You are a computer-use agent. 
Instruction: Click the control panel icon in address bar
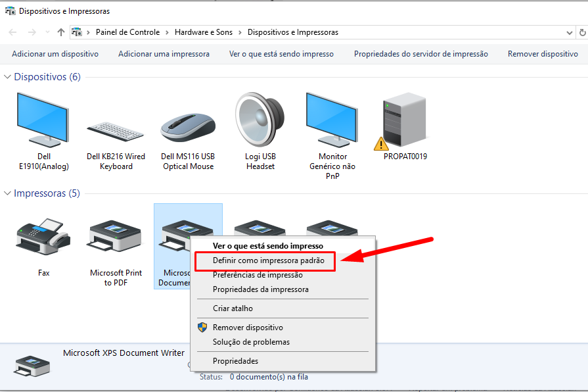click(x=77, y=32)
